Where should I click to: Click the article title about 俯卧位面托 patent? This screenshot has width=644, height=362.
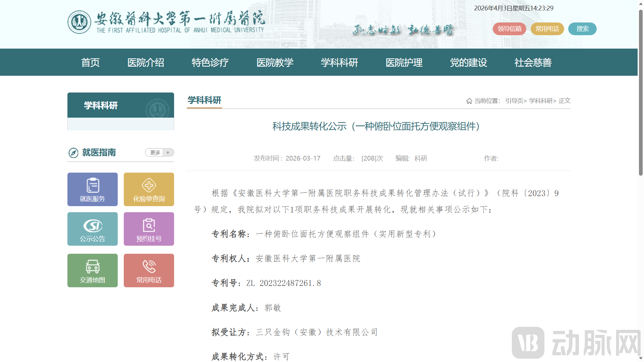376,127
